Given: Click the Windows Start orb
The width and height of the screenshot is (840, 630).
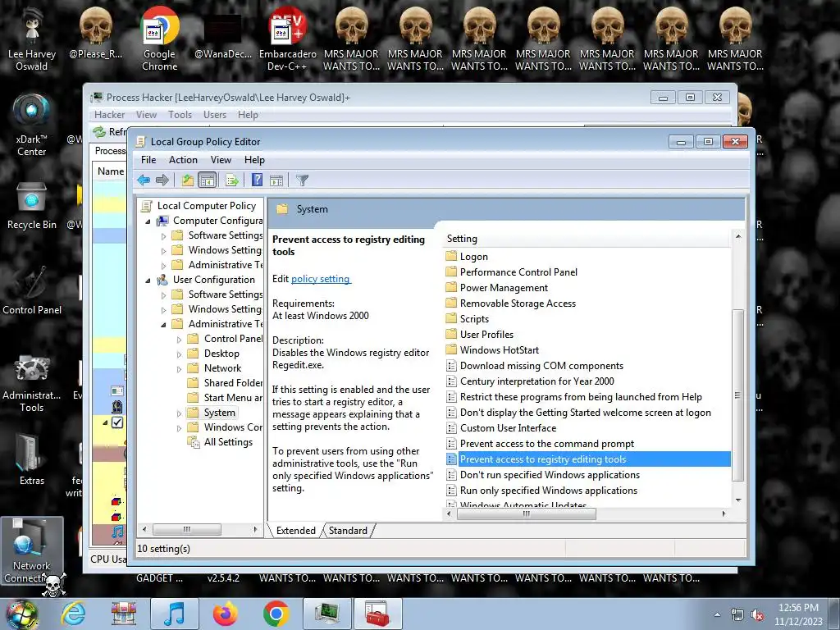Looking at the screenshot, I should tap(21, 614).
